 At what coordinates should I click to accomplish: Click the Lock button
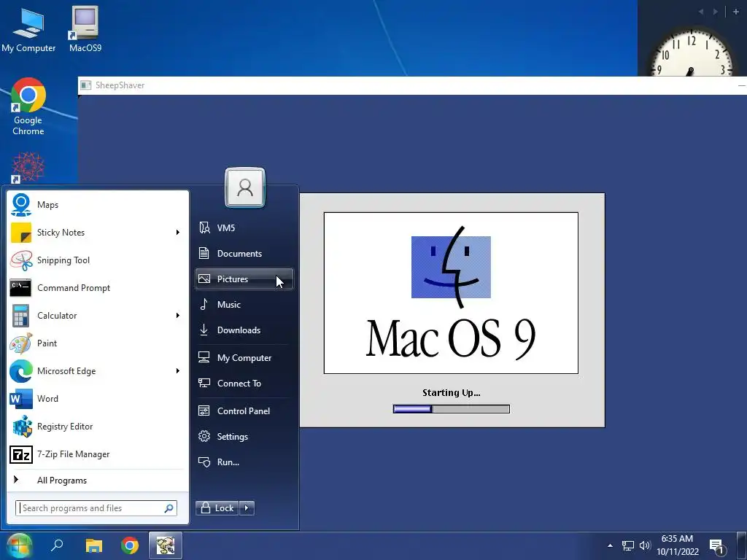click(217, 508)
